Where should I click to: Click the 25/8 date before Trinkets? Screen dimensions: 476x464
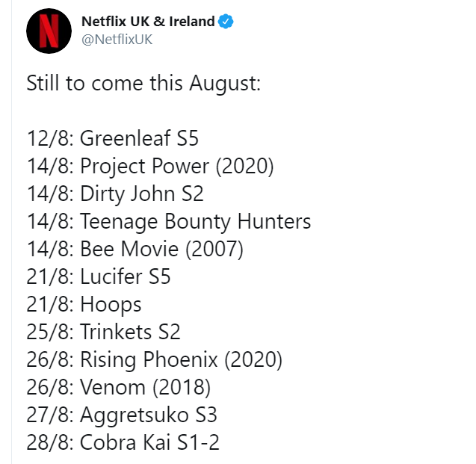(x=50, y=332)
